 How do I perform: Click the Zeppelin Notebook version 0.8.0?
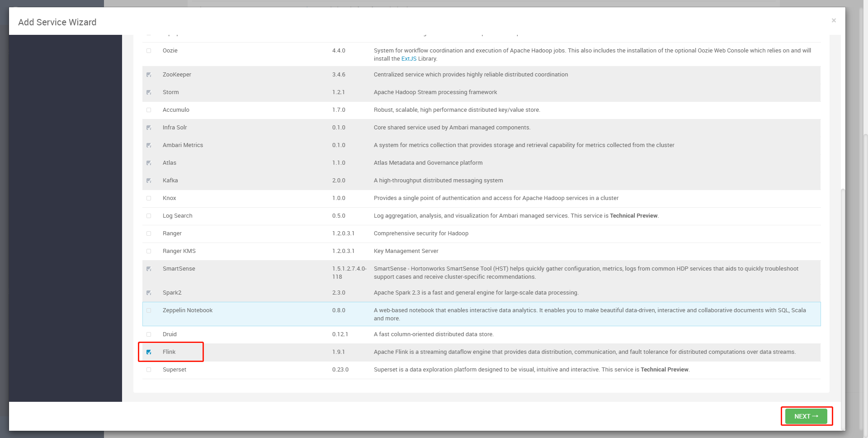pos(339,310)
